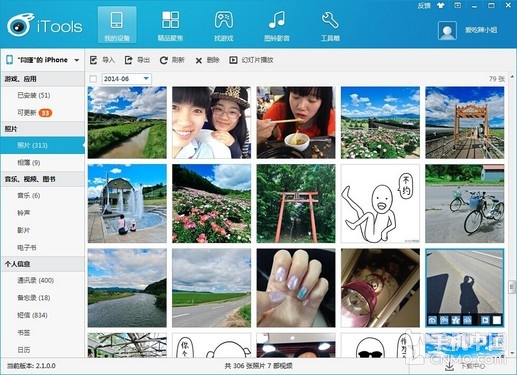This screenshot has height=375, width=517.
Task: Click the shirt skin icon in title bar
Action: pos(441,6)
